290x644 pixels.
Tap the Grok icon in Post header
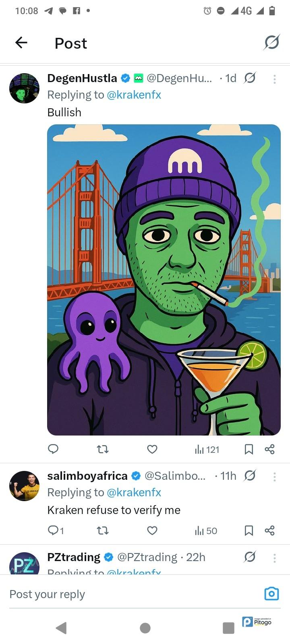[x=271, y=42]
